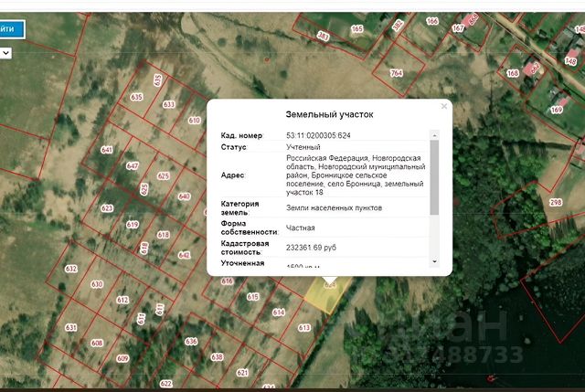Select parcel 298 on the map
The image size is (585, 392).
[x=556, y=202]
